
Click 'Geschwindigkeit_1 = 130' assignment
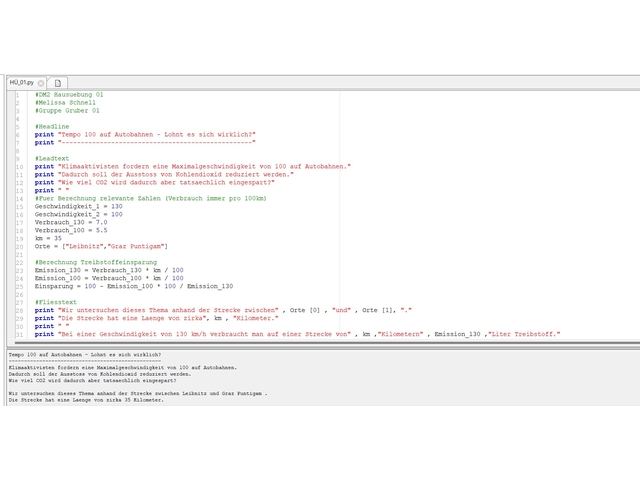[78, 207]
